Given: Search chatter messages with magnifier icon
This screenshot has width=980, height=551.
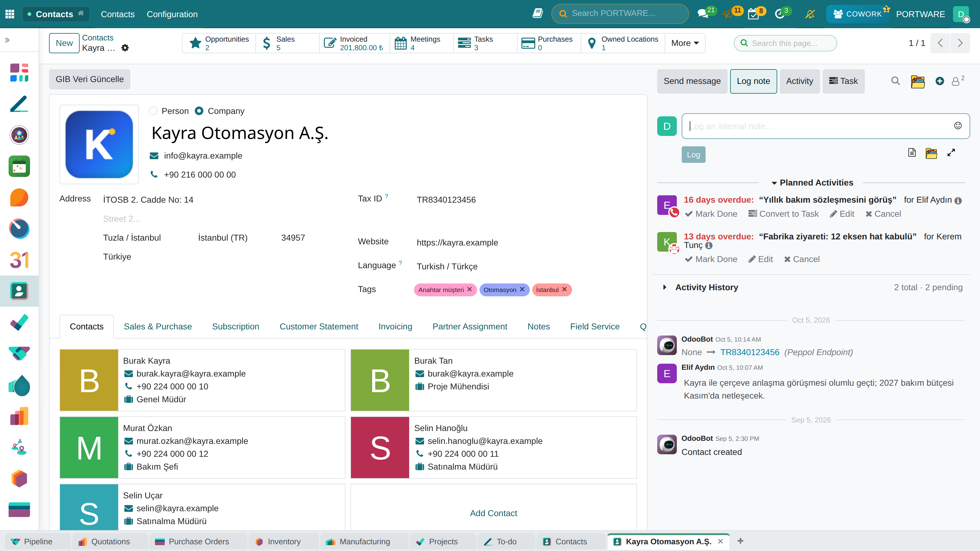Looking at the screenshot, I should click(x=895, y=81).
